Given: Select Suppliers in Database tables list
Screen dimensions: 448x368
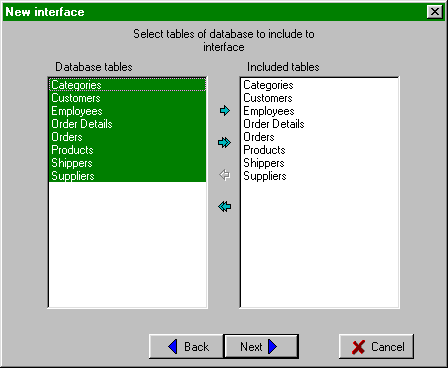Looking at the screenshot, I should tap(128, 176).
